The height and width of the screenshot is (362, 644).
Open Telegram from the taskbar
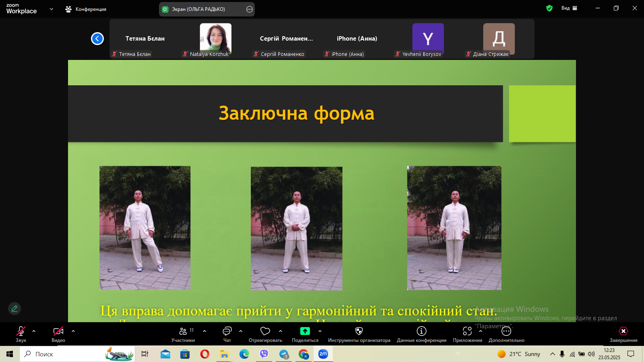pos(284,354)
